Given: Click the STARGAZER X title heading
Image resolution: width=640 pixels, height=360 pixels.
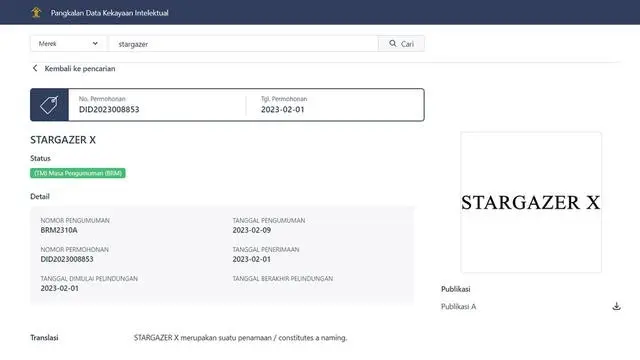Looking at the screenshot, I should coord(63,140).
